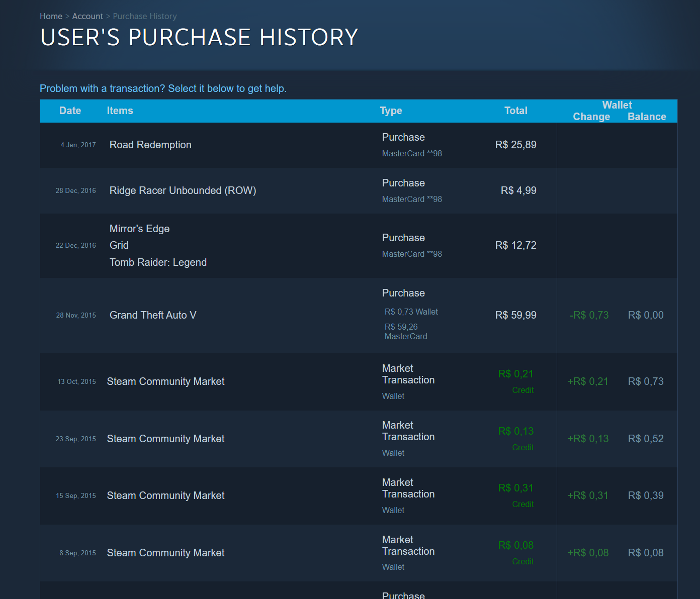The width and height of the screenshot is (700, 599).
Task: Click 'R$ 59,26 MasterCard' payment detail
Action: click(x=406, y=332)
